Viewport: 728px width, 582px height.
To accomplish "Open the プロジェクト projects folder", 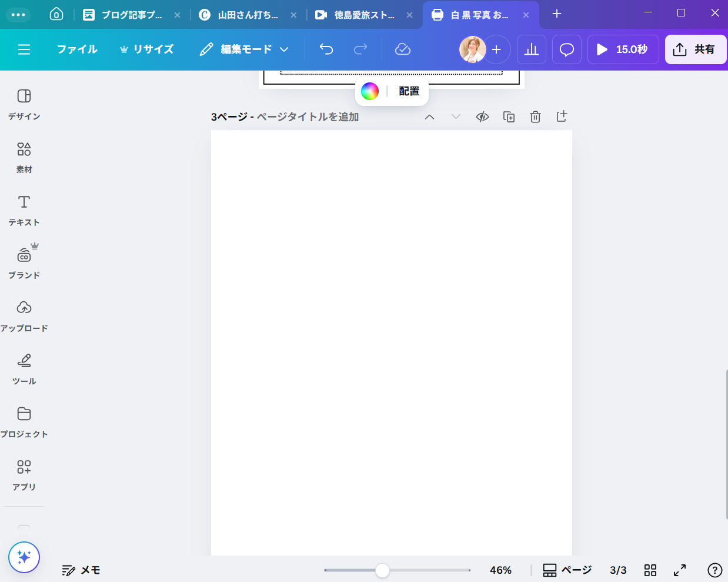I will pos(24,422).
